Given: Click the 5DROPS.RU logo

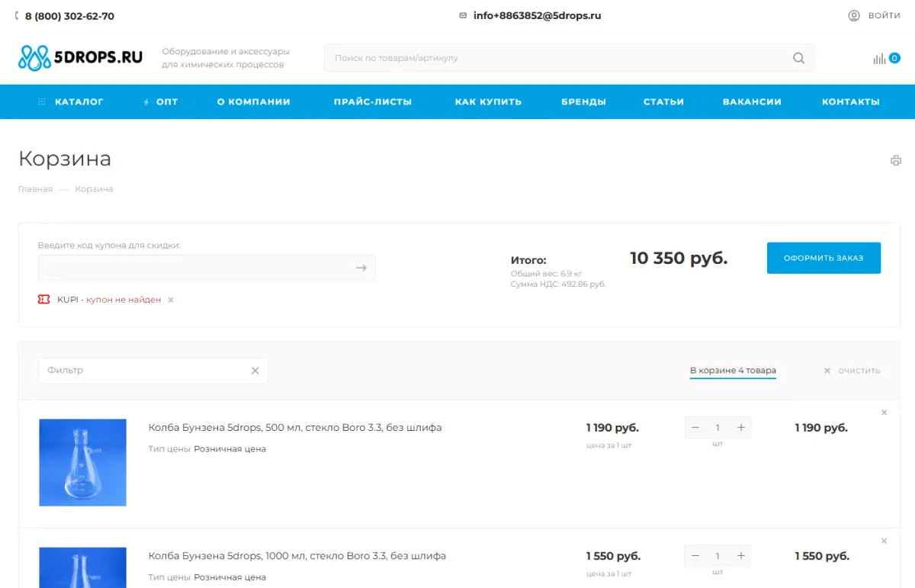Looking at the screenshot, I should tap(80, 57).
